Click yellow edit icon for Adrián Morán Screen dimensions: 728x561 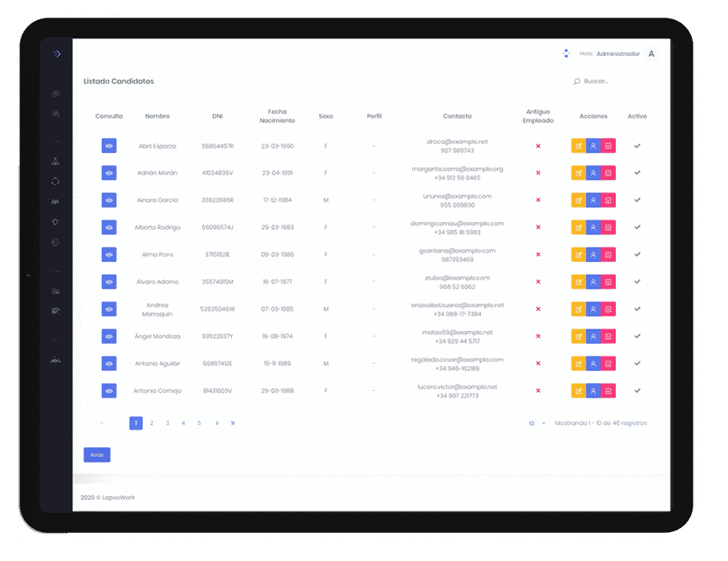click(578, 173)
